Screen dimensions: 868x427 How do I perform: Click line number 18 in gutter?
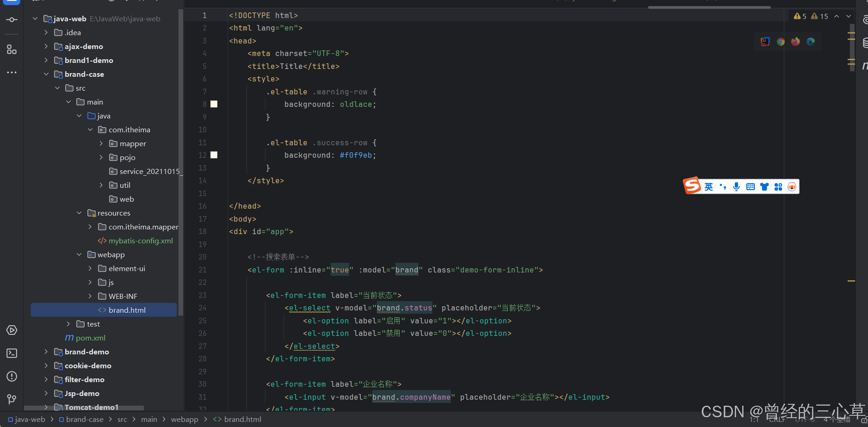pyautogui.click(x=203, y=231)
